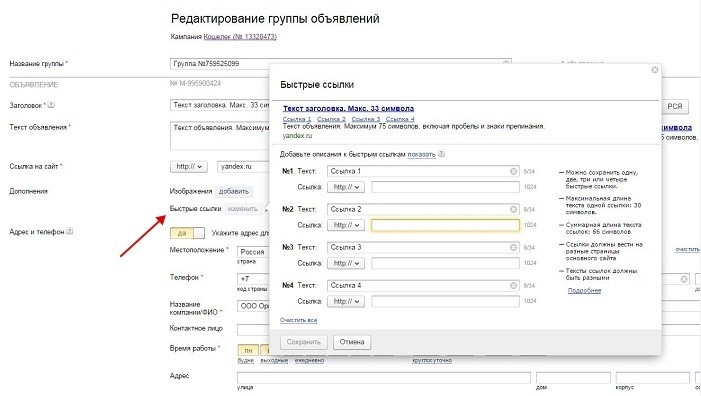Click the Заголовок text field
This screenshot has width=701, height=396.
(x=220, y=105)
